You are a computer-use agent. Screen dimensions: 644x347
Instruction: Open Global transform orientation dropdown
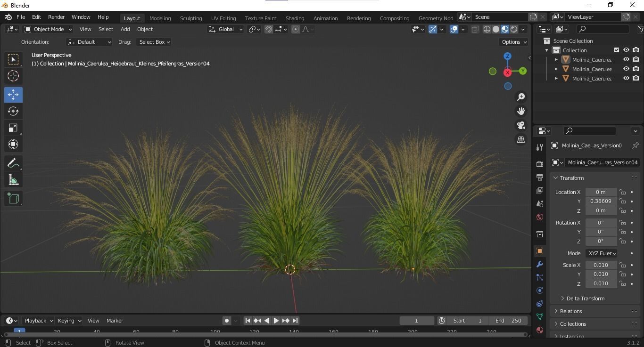(x=225, y=29)
